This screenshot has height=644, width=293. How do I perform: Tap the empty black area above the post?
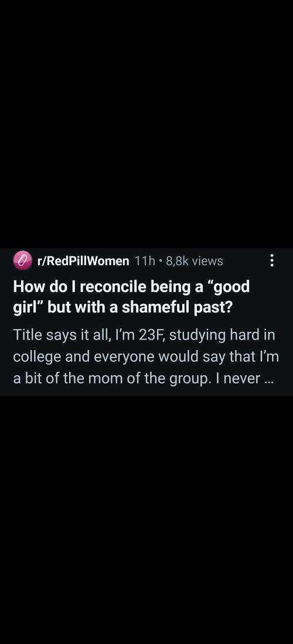146,123
